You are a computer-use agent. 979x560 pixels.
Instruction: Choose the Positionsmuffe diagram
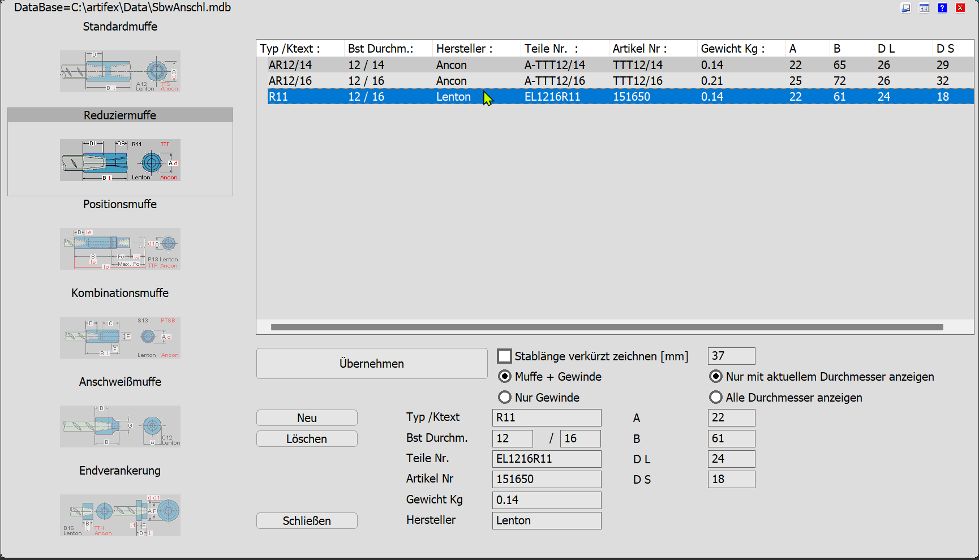(x=120, y=249)
